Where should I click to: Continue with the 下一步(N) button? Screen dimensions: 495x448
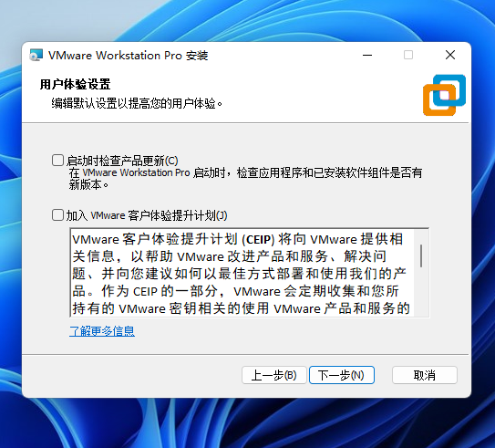(x=342, y=375)
